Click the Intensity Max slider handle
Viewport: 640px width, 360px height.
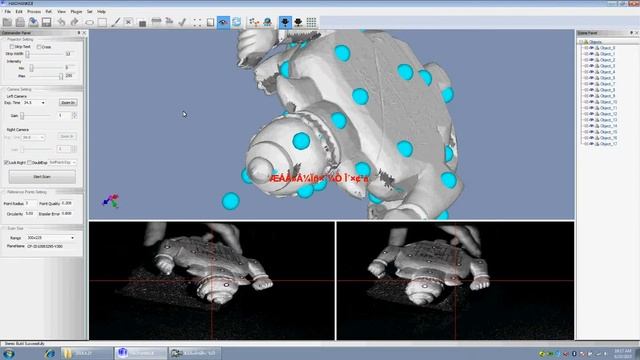tap(61, 76)
